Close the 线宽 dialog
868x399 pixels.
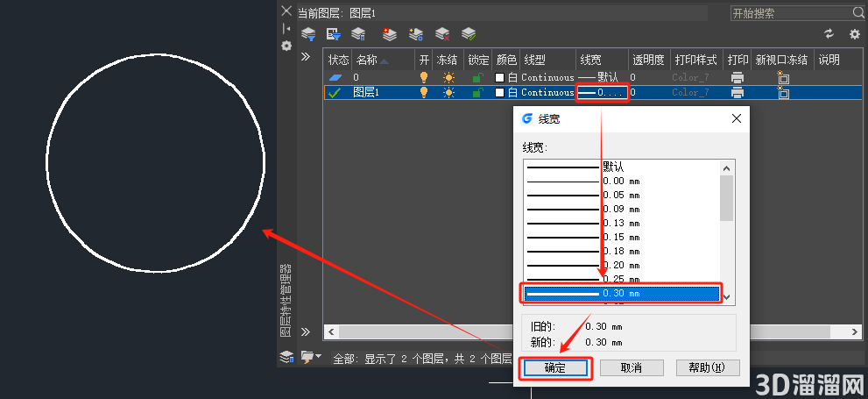(x=737, y=118)
